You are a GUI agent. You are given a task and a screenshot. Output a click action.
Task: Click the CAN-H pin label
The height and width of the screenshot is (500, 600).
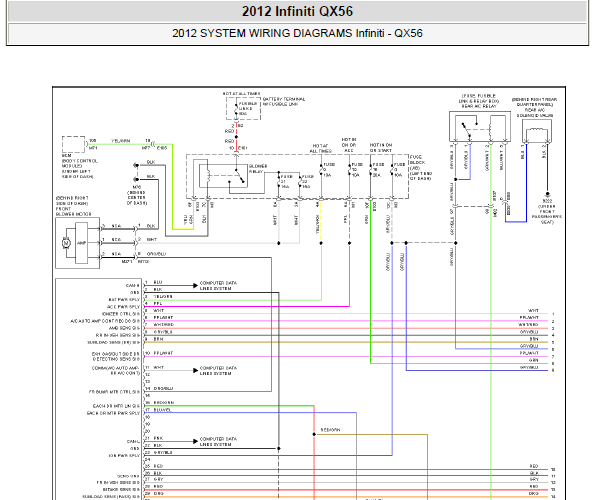[x=133, y=285]
